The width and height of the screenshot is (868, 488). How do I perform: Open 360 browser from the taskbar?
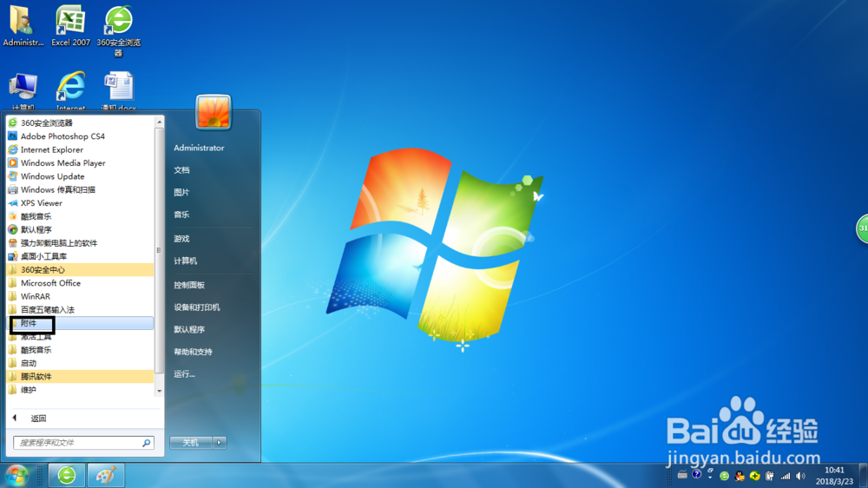click(67, 475)
